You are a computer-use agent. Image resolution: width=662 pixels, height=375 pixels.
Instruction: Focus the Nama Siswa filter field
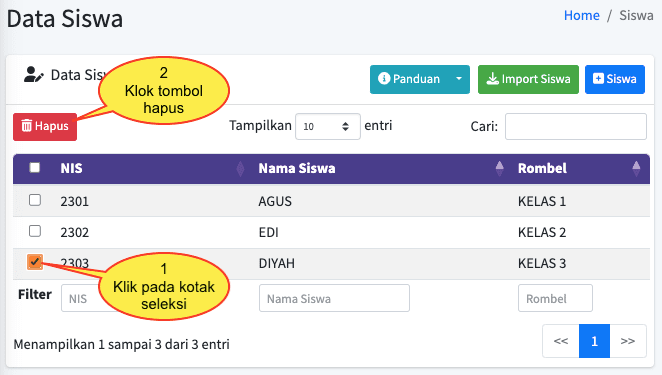click(x=334, y=298)
